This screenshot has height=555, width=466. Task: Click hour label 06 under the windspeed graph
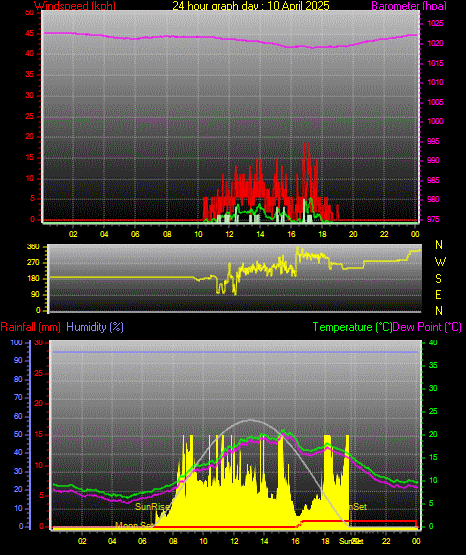point(135,234)
